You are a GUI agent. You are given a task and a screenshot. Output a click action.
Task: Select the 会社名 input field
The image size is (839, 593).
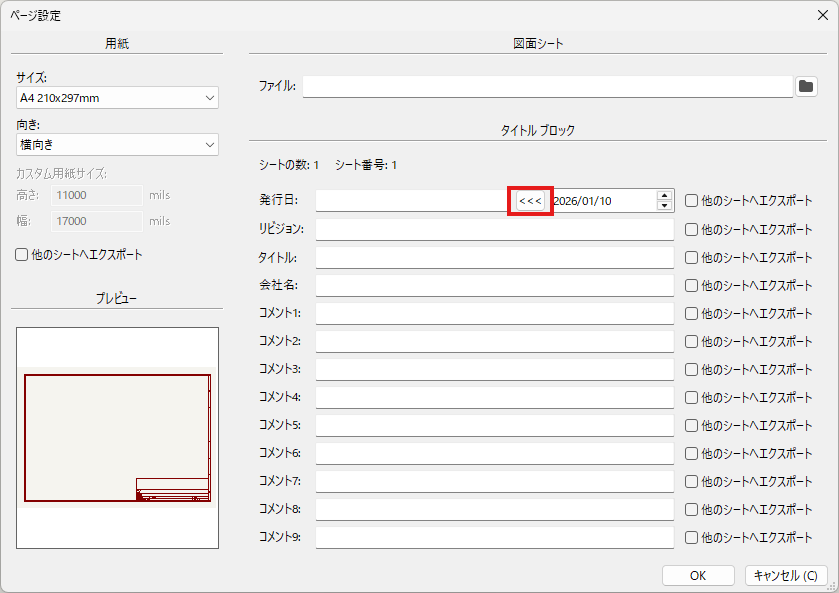coord(494,285)
